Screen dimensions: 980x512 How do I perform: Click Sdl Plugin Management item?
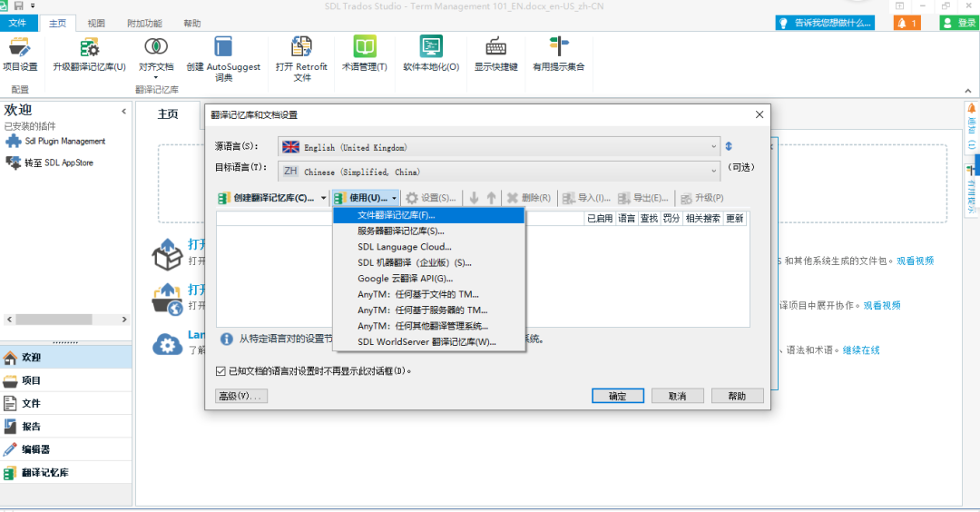[55, 142]
